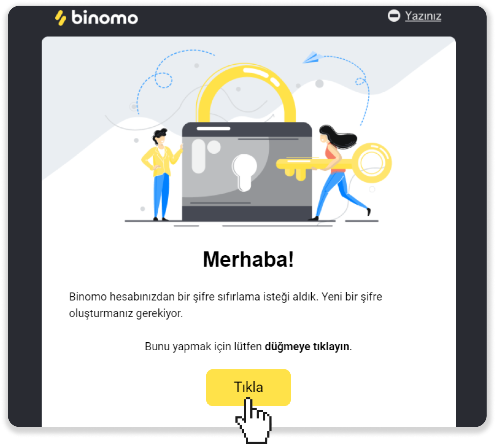Click the dark gray padlock base strip

click(x=247, y=213)
